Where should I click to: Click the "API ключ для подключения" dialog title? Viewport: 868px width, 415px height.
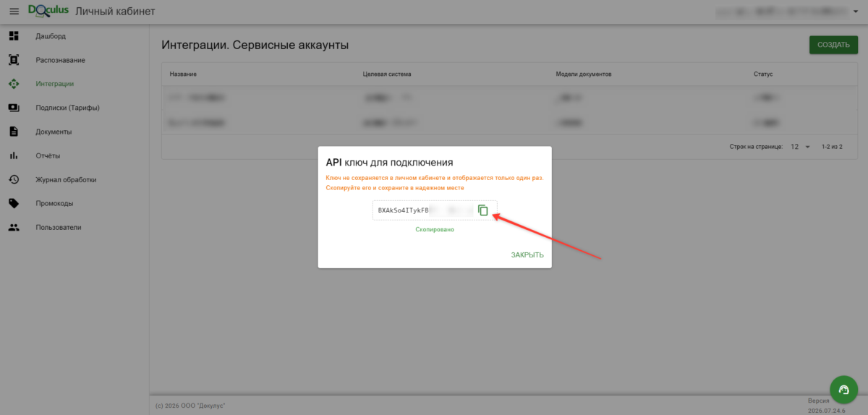point(389,162)
